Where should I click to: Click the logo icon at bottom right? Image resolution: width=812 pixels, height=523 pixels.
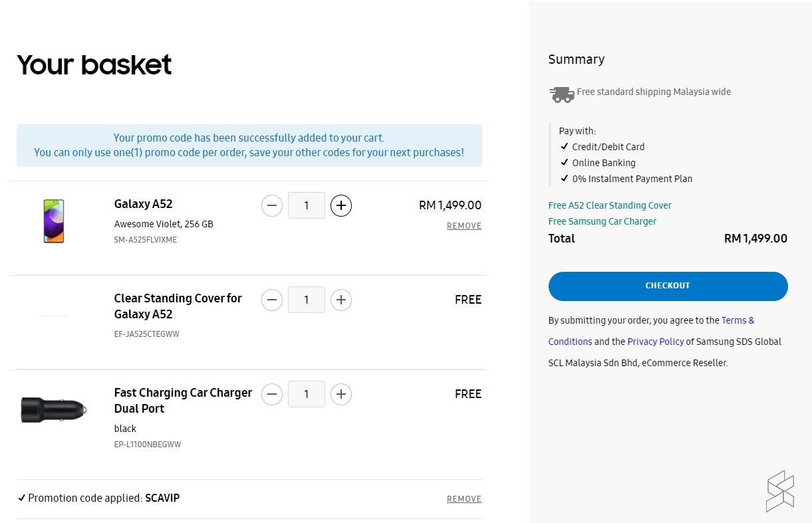tap(779, 491)
